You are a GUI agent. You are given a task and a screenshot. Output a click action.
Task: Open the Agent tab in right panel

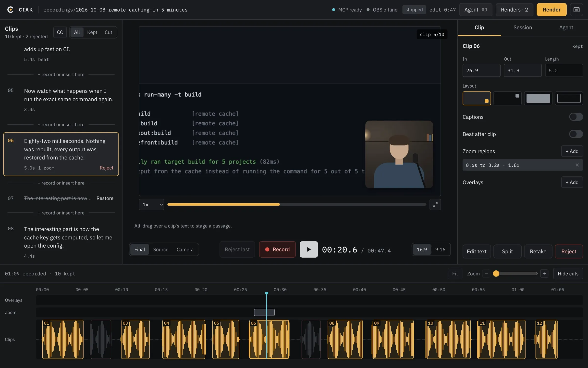pos(566,27)
